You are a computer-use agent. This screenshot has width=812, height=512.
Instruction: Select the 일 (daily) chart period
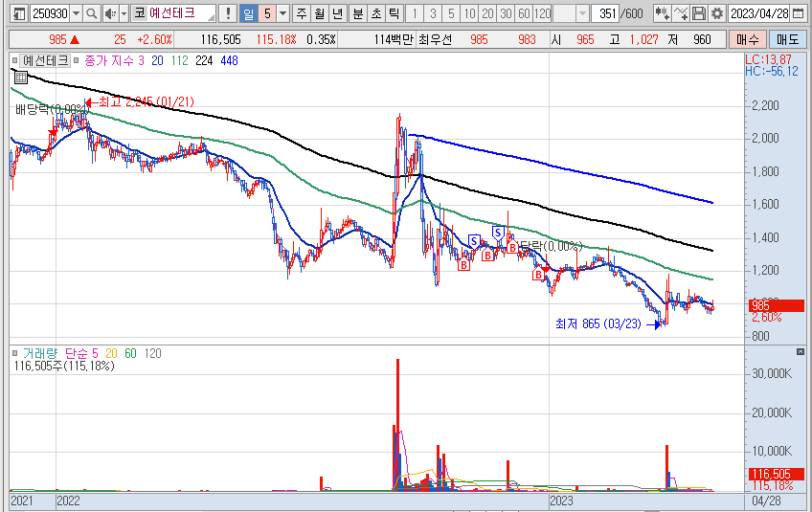249,13
